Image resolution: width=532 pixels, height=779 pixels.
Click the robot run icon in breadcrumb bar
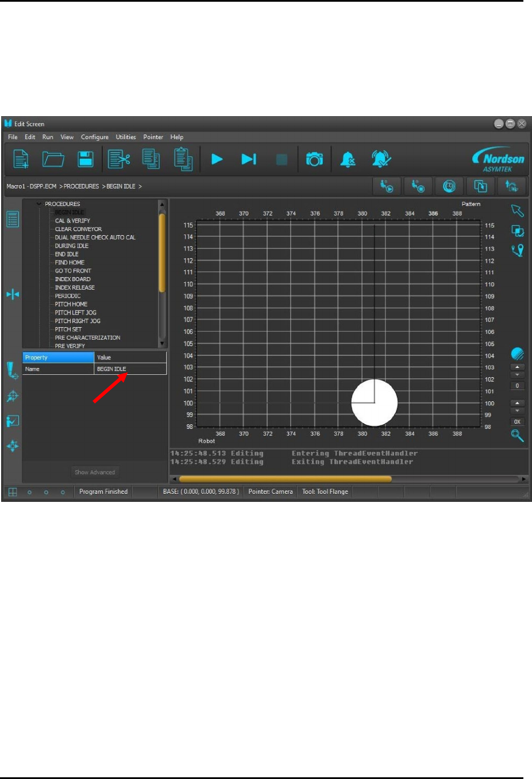387,186
